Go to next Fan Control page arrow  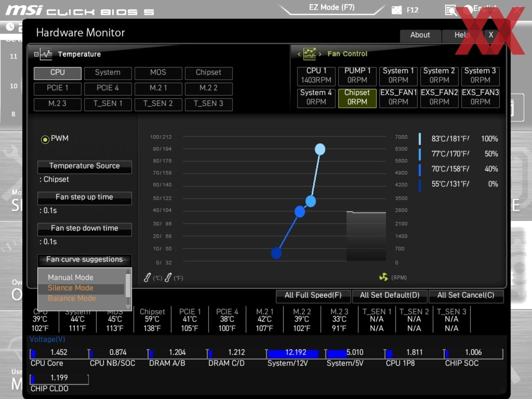click(x=320, y=54)
